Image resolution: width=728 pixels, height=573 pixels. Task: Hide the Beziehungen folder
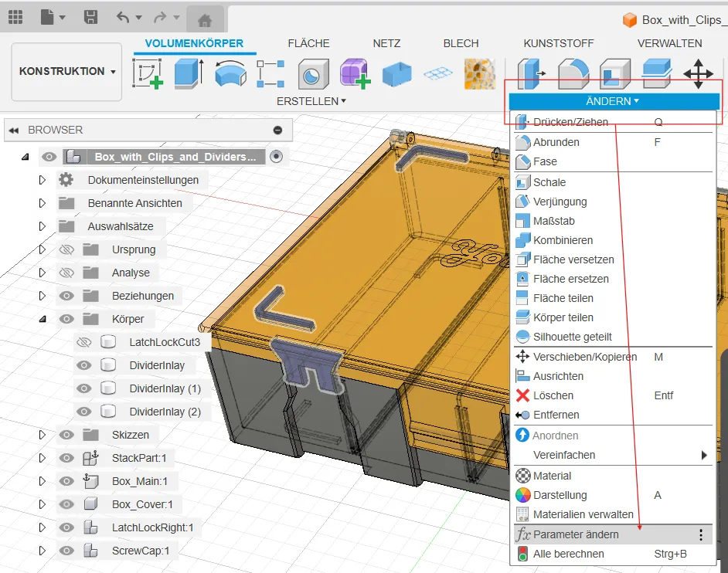pyautogui.click(x=66, y=296)
